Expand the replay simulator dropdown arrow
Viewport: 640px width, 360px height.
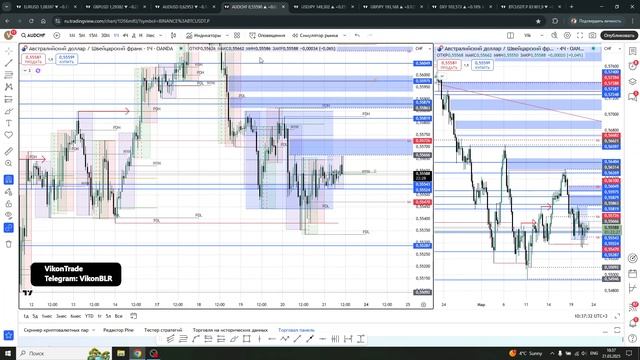point(344,36)
